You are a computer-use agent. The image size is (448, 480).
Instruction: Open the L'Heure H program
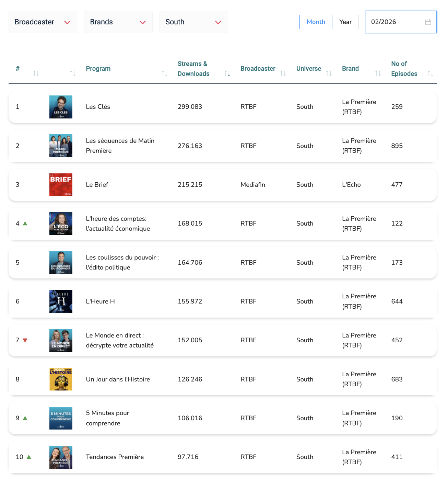coord(100,301)
